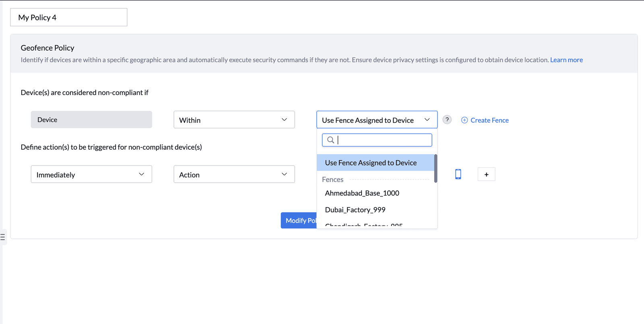
Task: Click the Fences group heading
Action: tap(332, 180)
